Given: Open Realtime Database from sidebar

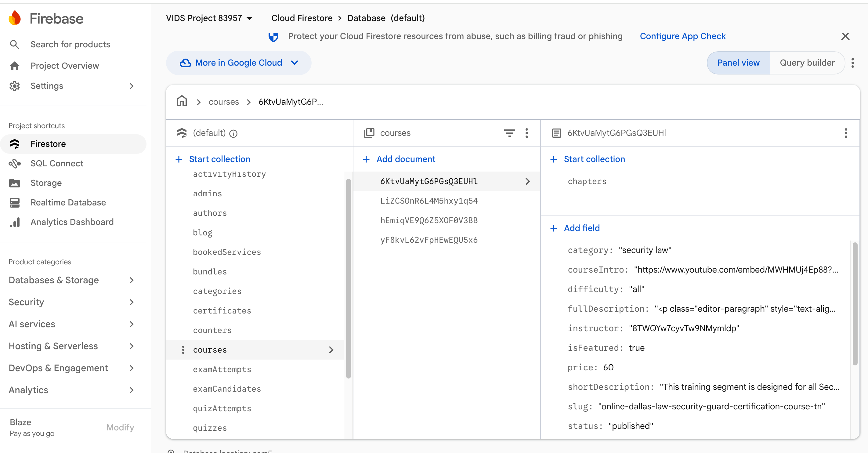Looking at the screenshot, I should tap(68, 203).
